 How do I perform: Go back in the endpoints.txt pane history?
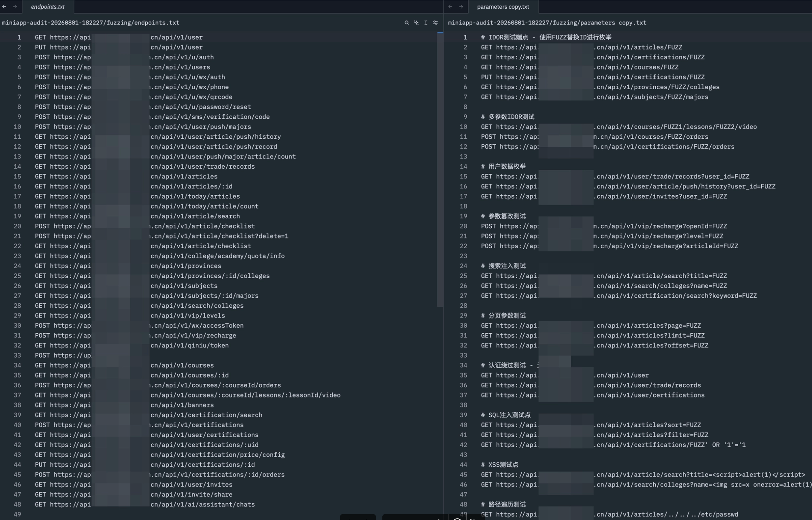4,6
